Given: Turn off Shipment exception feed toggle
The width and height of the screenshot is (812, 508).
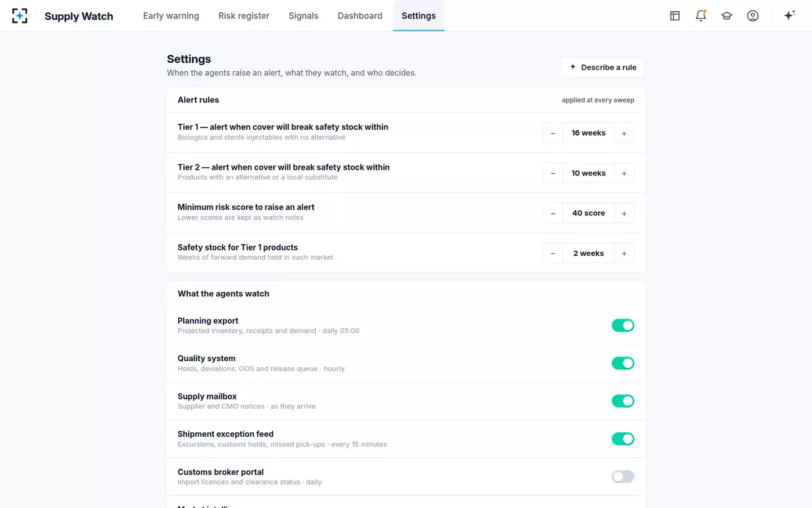Looking at the screenshot, I should point(623,439).
